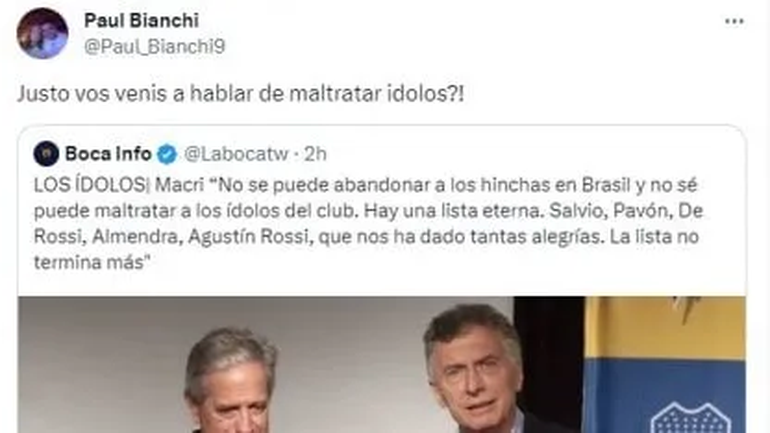Click the gray-haired man on the photo's left
The image size is (770, 433).
point(230,380)
